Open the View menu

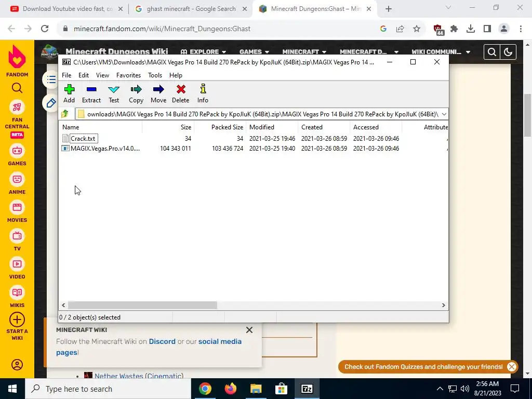click(x=102, y=75)
